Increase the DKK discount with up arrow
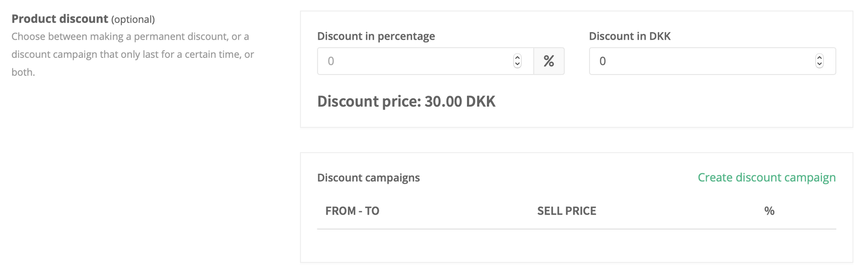 tap(819, 58)
